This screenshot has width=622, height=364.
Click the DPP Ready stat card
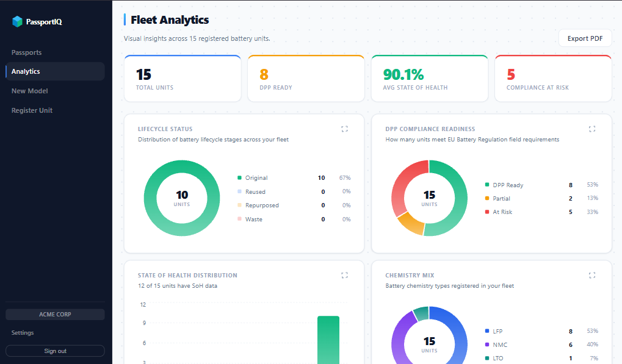306,79
